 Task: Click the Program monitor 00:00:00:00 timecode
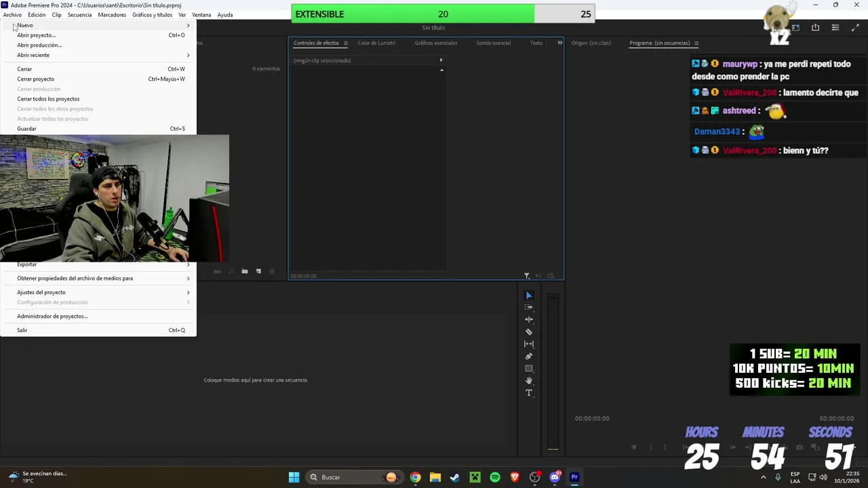pos(592,418)
